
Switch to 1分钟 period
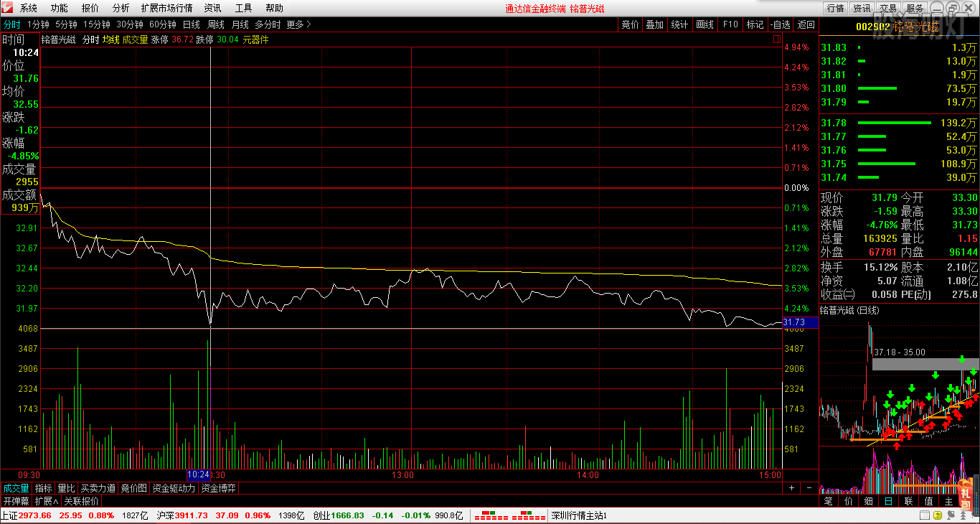(x=39, y=24)
